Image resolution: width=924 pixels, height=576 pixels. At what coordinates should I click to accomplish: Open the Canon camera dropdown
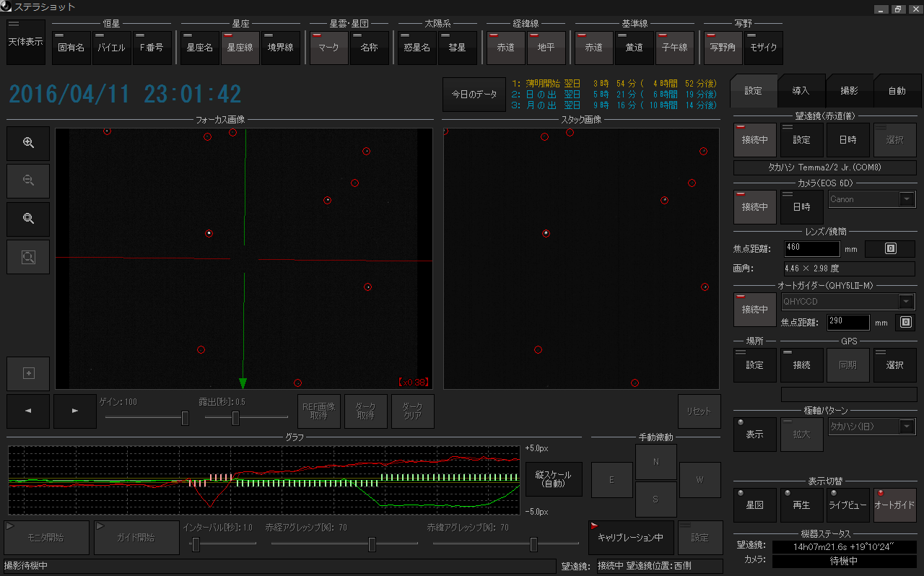point(906,200)
